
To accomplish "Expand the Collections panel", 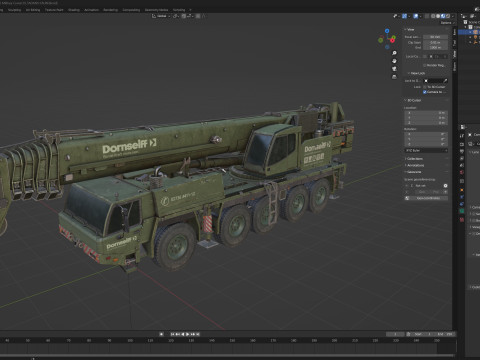I will coord(414,159).
